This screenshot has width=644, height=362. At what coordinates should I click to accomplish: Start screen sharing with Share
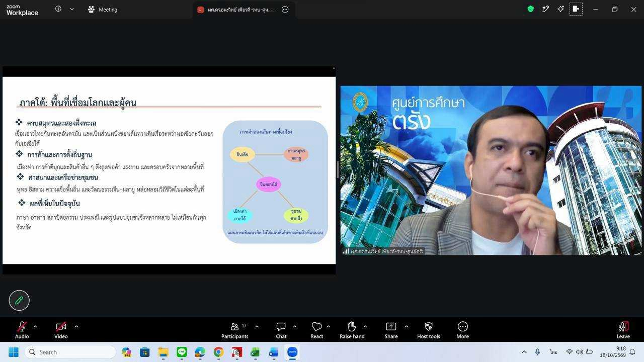(x=391, y=330)
